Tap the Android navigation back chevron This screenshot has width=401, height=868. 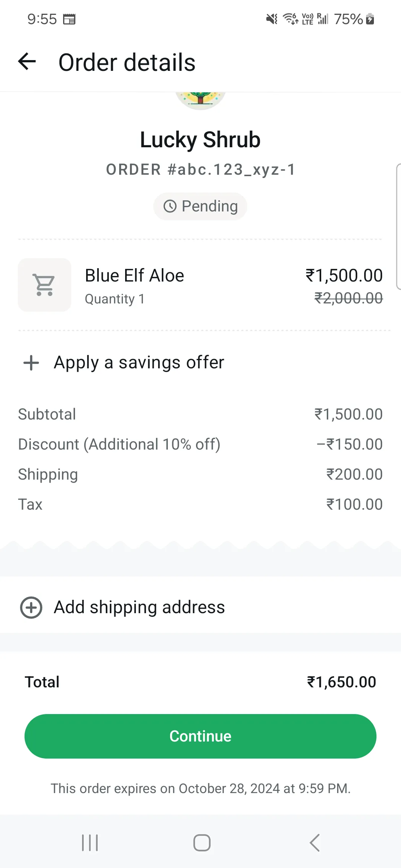coord(314,843)
